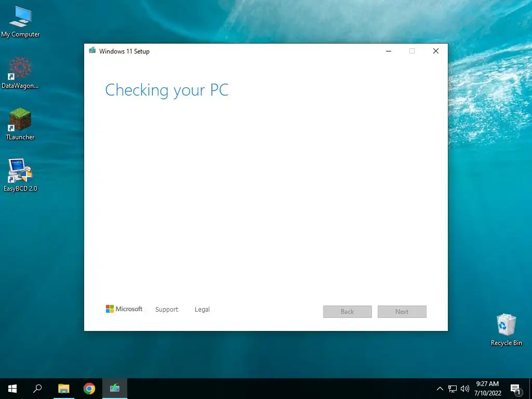Launch the TLauncher Minecraft shortcut
Image resolution: width=532 pixels, height=399 pixels.
20,124
